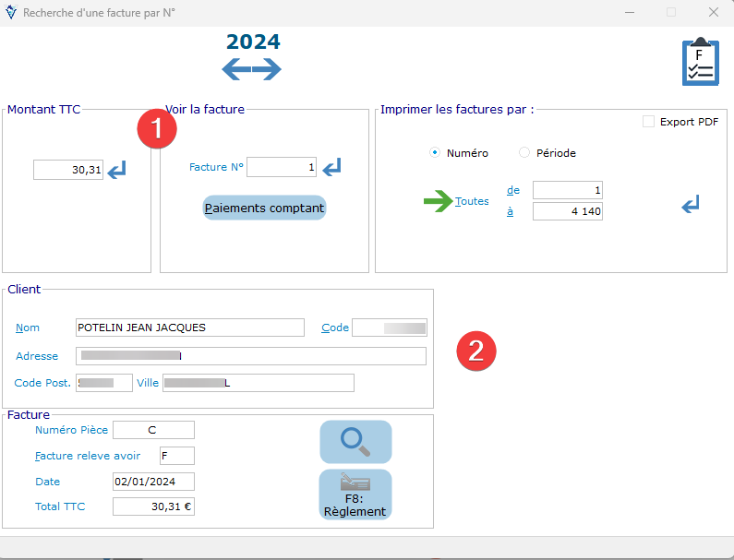The image size is (734, 560).
Task: Click the Total TTC field 30,31 €
Action: (153, 506)
